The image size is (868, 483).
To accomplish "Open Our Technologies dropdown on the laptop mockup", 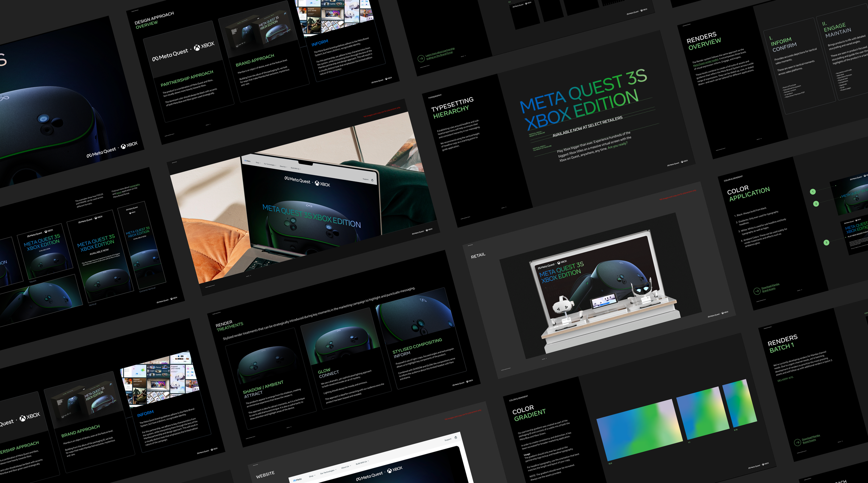I will [270, 164].
